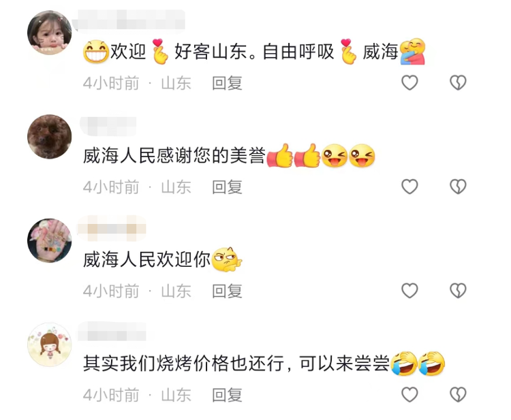Reply to the 感谢您的美誉 comment
Viewport: 511px width, 420px height.
pos(227,187)
